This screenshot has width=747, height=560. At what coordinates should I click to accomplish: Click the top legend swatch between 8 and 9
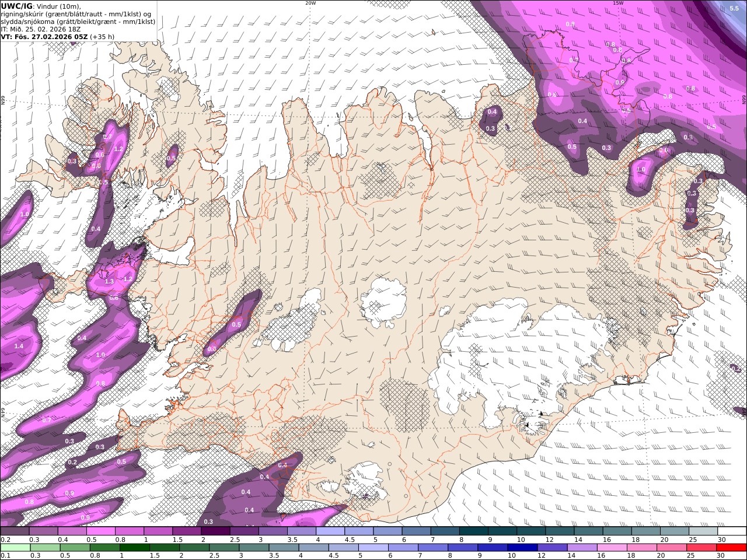pos(473,531)
